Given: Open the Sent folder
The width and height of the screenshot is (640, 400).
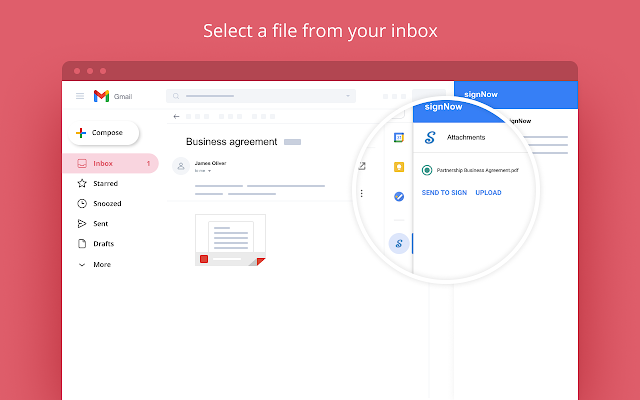Looking at the screenshot, I should click(x=93, y=223).
